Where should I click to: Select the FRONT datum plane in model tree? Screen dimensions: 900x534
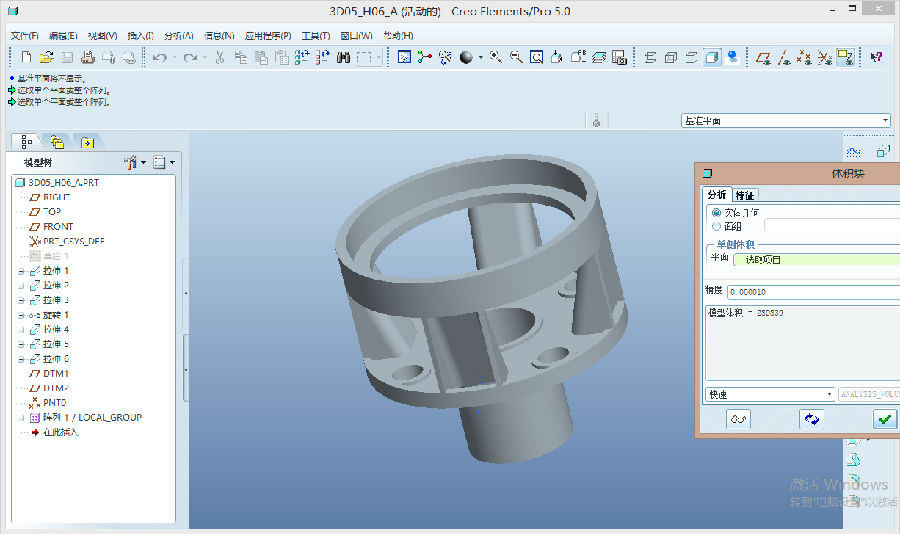point(57,227)
